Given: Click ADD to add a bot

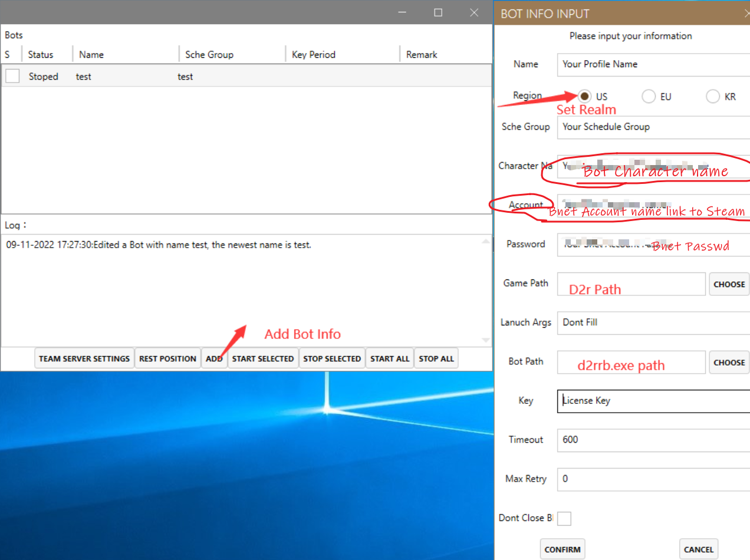Looking at the screenshot, I should coord(214,358).
